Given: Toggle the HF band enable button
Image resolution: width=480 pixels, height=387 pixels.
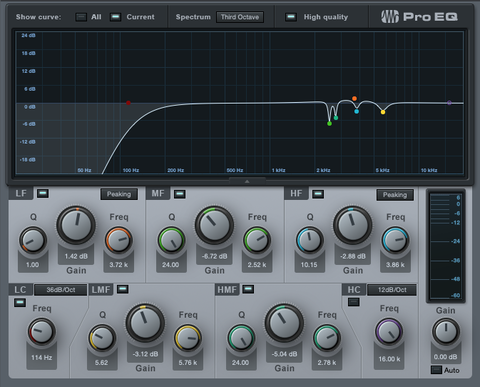Looking at the screenshot, I should point(318,194).
